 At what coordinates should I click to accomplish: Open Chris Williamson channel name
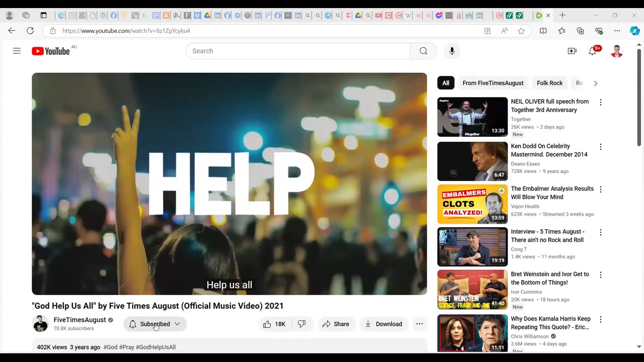530,336
